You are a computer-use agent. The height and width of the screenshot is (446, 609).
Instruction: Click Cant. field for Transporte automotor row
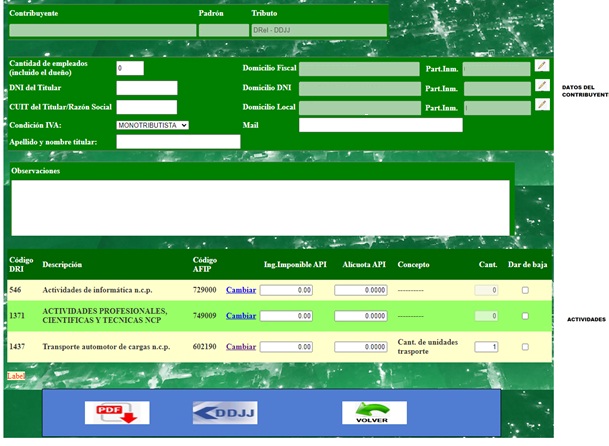(x=486, y=347)
